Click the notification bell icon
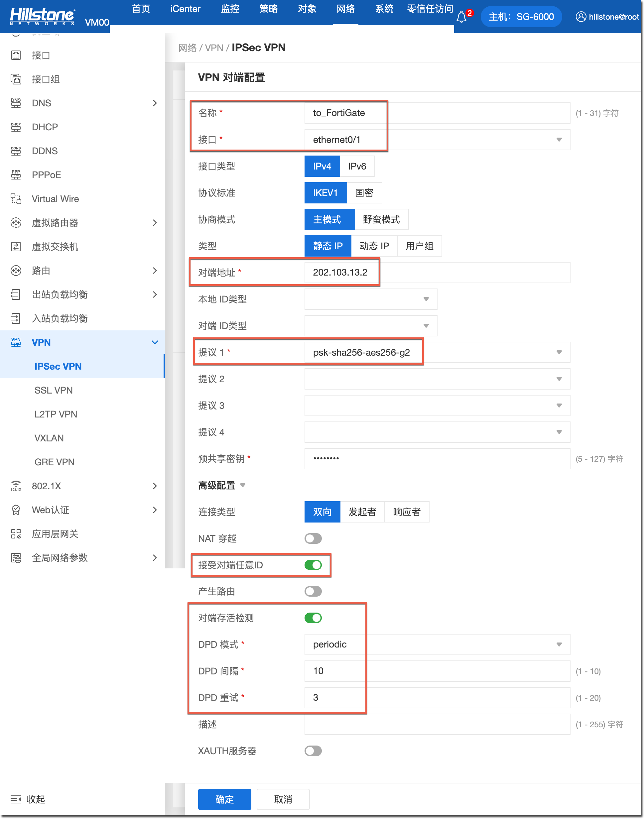The width and height of the screenshot is (644, 819). (461, 17)
